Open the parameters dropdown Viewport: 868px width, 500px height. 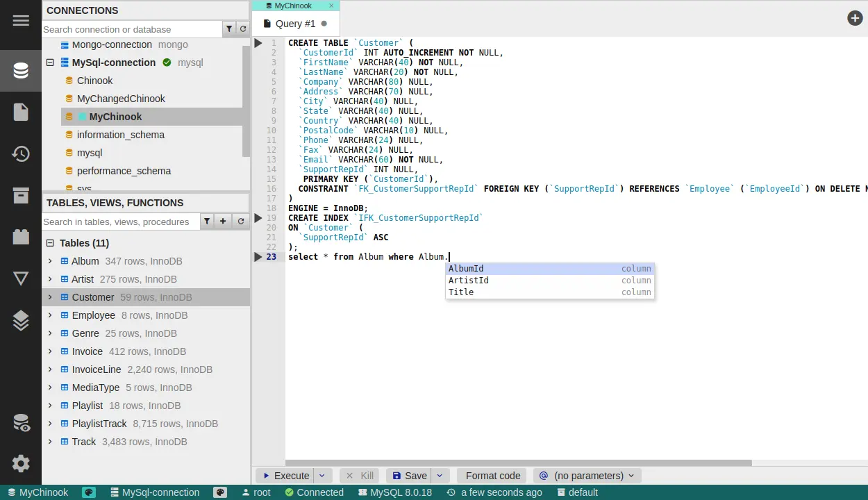(587, 476)
